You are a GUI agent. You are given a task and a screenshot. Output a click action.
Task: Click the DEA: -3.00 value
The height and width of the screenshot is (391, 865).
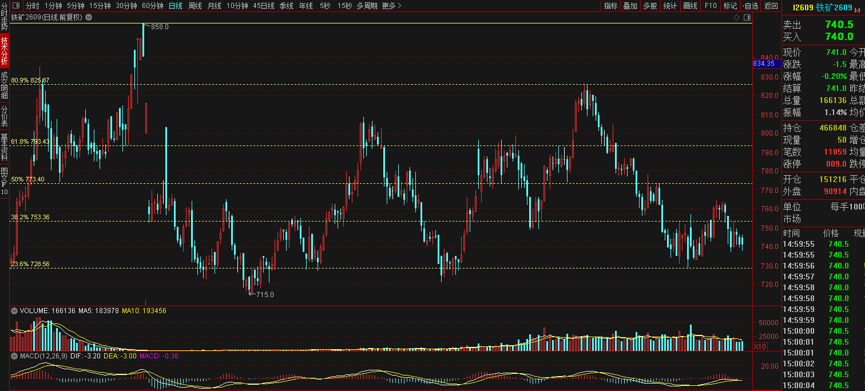pyautogui.click(x=121, y=356)
